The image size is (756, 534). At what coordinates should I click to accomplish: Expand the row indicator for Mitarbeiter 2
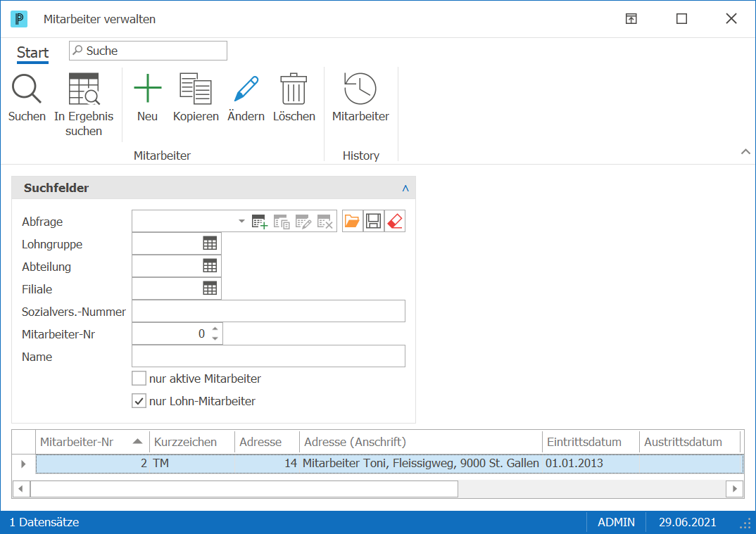23,464
